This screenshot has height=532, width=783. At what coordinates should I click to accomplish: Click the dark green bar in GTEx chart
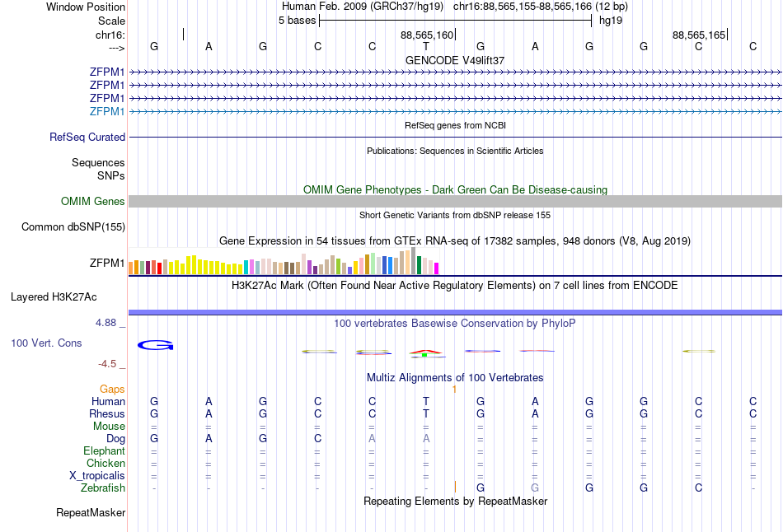(x=419, y=265)
